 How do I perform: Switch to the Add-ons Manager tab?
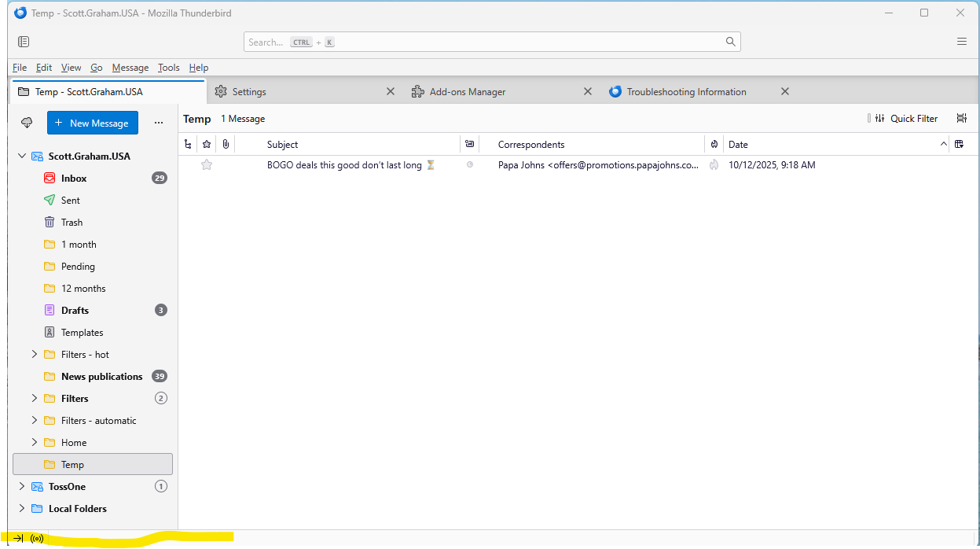501,92
